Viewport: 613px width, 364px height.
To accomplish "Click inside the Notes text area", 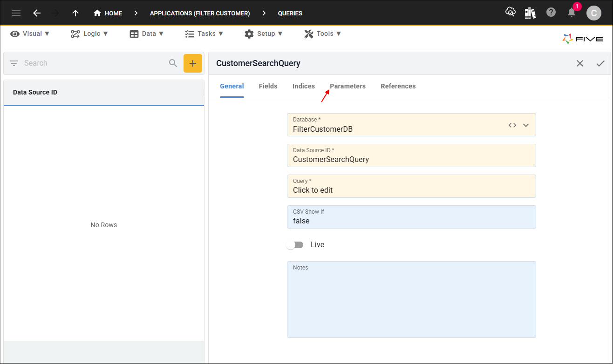I will click(x=411, y=299).
